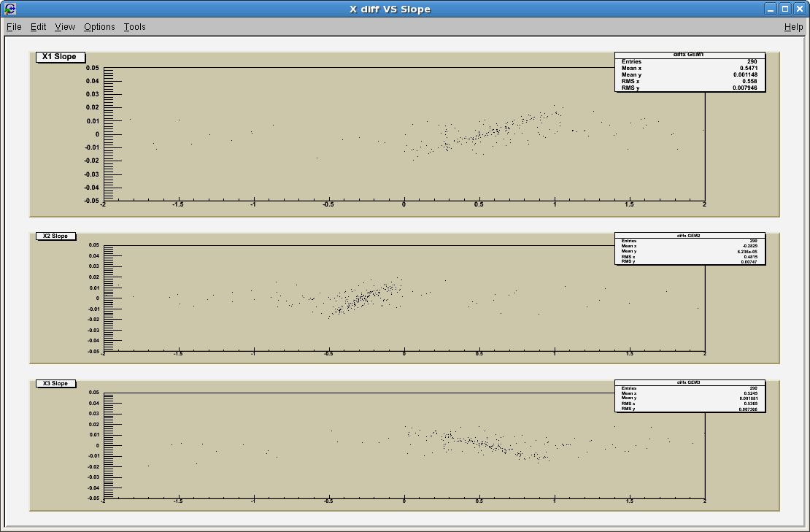Click the 0.05 y-axis label of X1 plot
The width and height of the screenshot is (810, 532).
93,68
